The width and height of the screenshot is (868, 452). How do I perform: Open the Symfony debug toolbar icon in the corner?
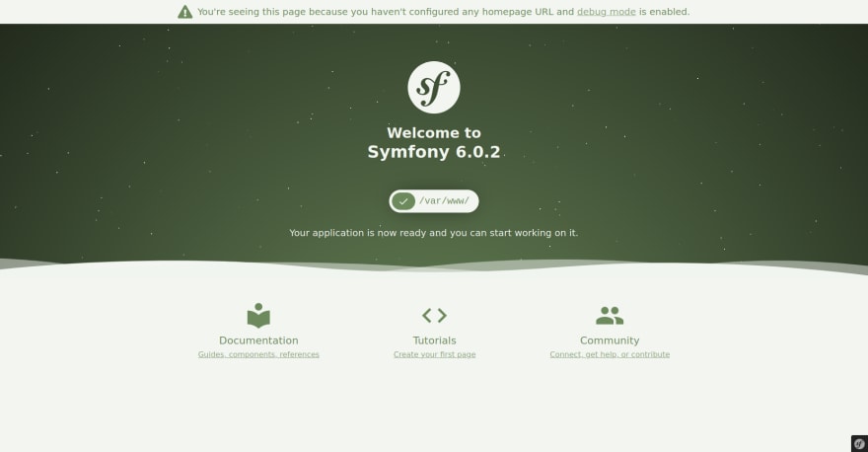click(x=859, y=444)
